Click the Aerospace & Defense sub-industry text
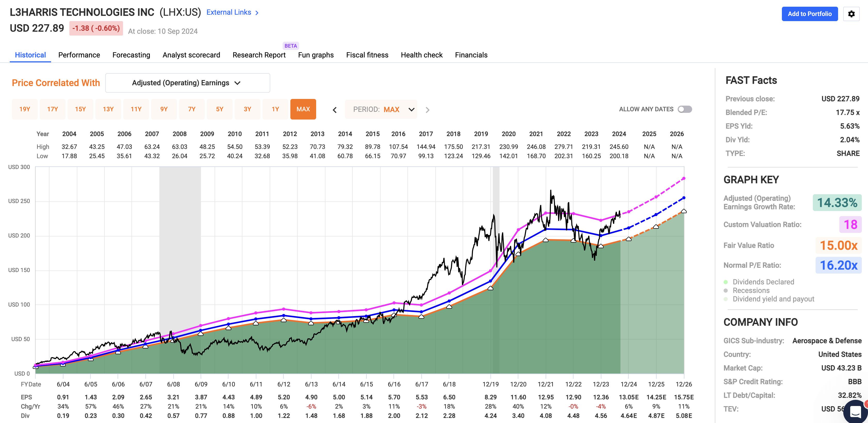This screenshot has height=423, width=868. (827, 341)
